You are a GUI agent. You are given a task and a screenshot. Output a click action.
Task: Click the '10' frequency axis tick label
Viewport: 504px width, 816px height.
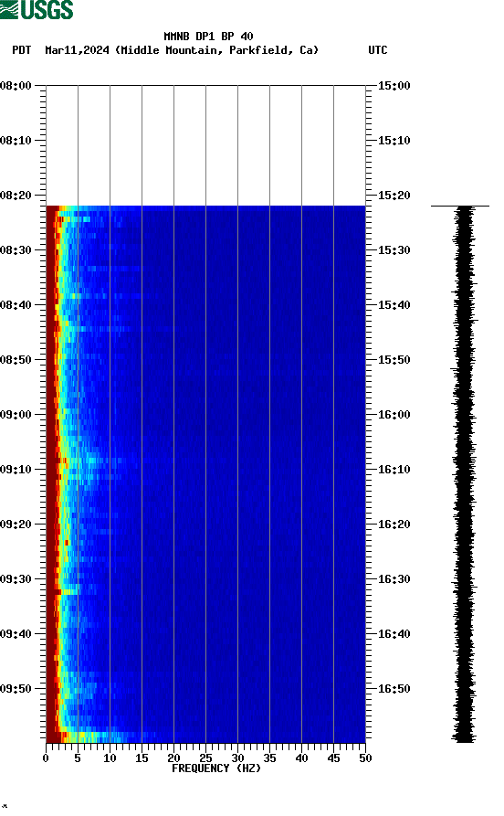point(110,758)
